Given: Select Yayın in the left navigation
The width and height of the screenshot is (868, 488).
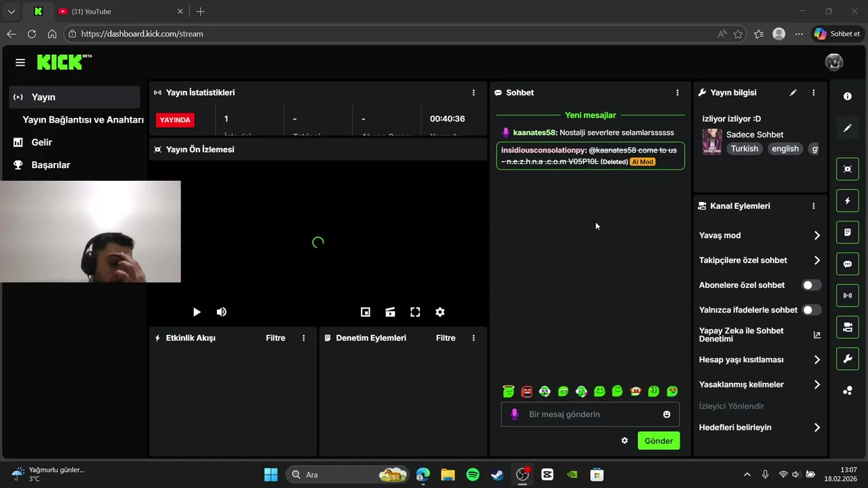Looking at the screenshot, I should tap(75, 97).
